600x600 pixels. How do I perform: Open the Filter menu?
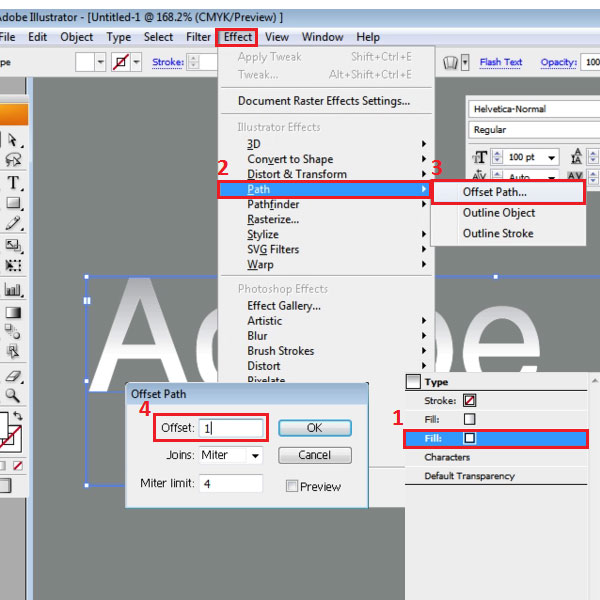[x=198, y=37]
